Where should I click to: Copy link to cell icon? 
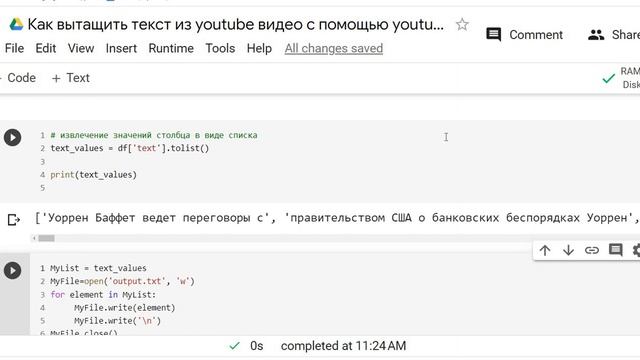click(x=591, y=250)
